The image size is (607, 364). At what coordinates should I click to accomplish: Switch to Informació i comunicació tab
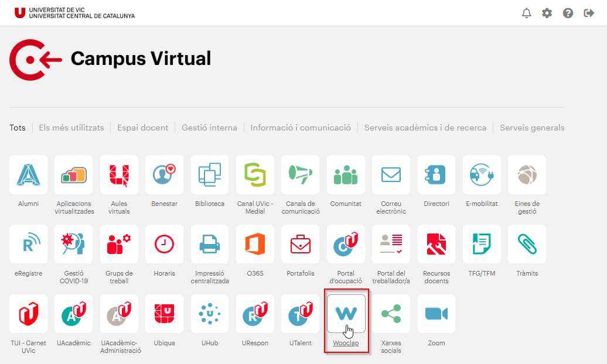301,128
